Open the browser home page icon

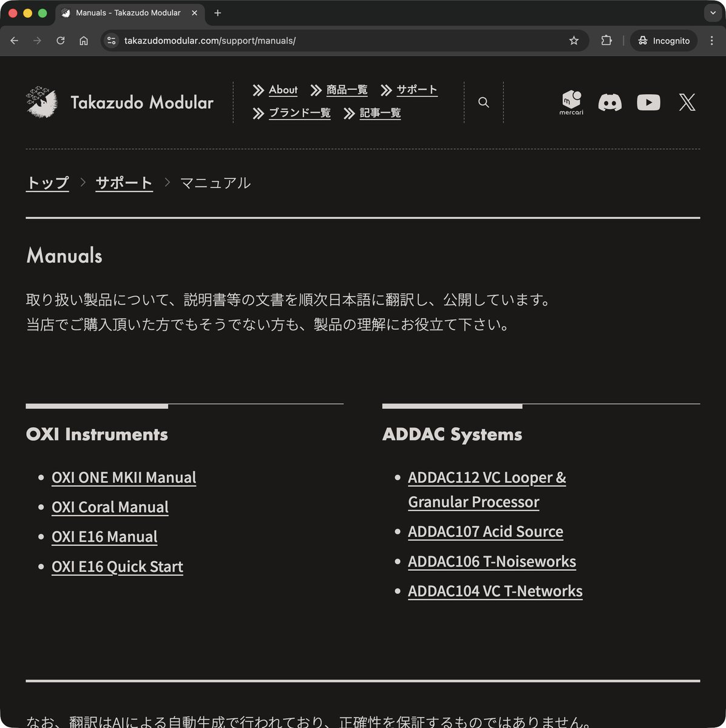coord(84,41)
